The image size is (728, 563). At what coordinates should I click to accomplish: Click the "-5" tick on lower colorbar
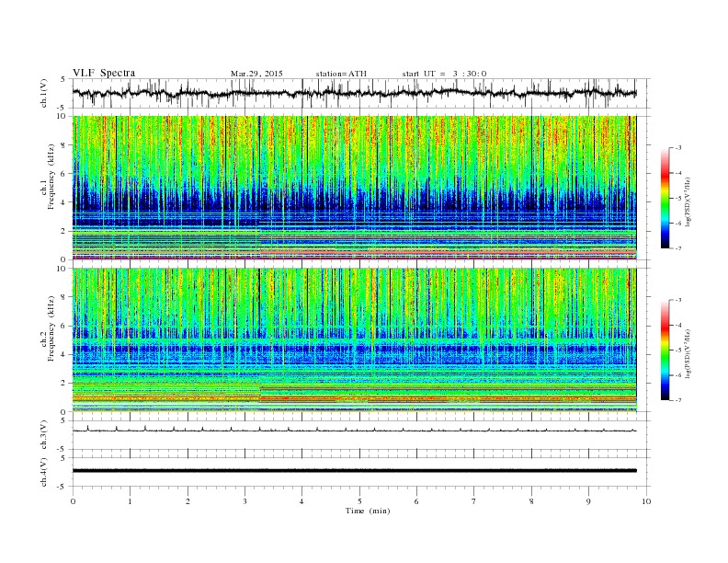[x=677, y=350]
